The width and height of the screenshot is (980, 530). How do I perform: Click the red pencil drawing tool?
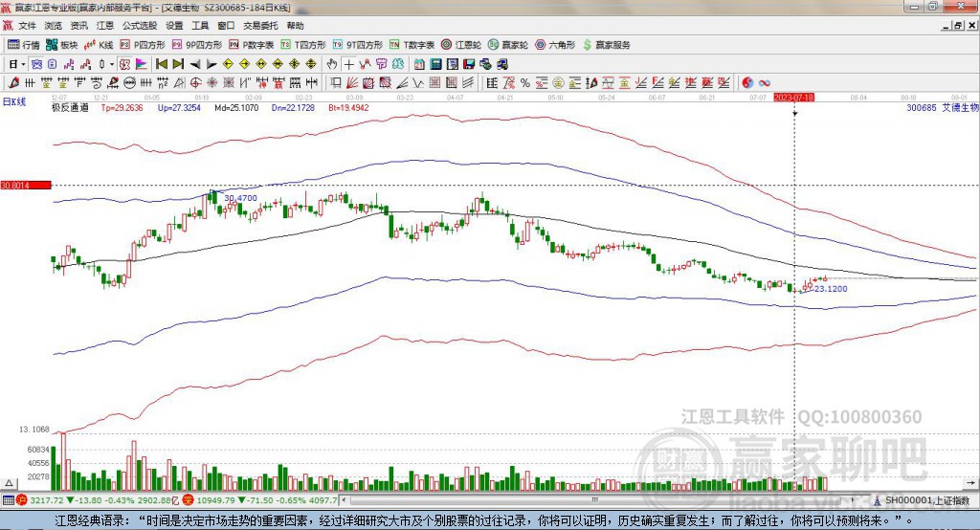point(13,82)
